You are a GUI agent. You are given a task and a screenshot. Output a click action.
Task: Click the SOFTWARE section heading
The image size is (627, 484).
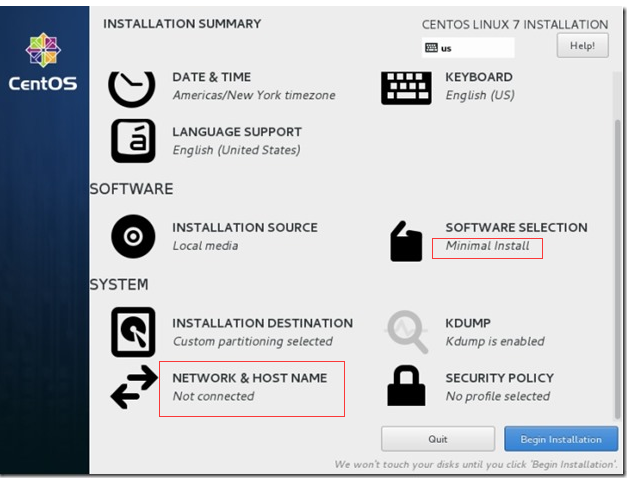coord(132,189)
